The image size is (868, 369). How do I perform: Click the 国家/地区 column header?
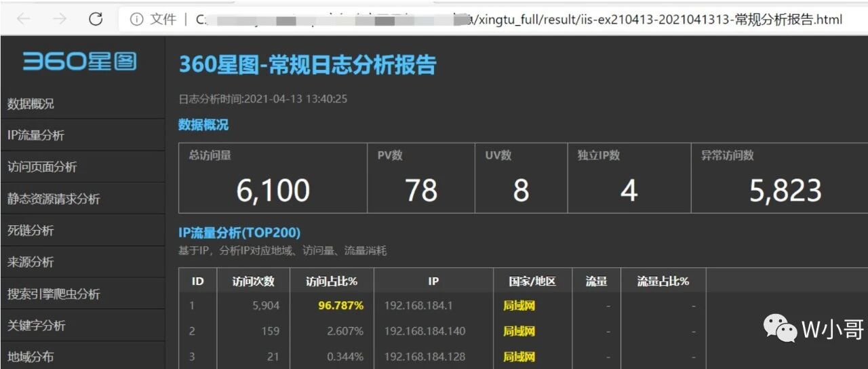pos(532,281)
